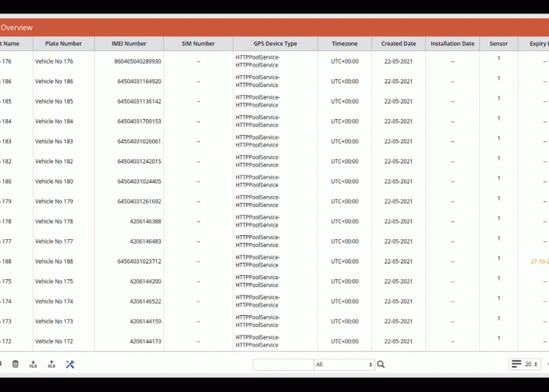The image size is (549, 392).
Task: Click the GPS Device Type column header
Action: tap(275, 44)
